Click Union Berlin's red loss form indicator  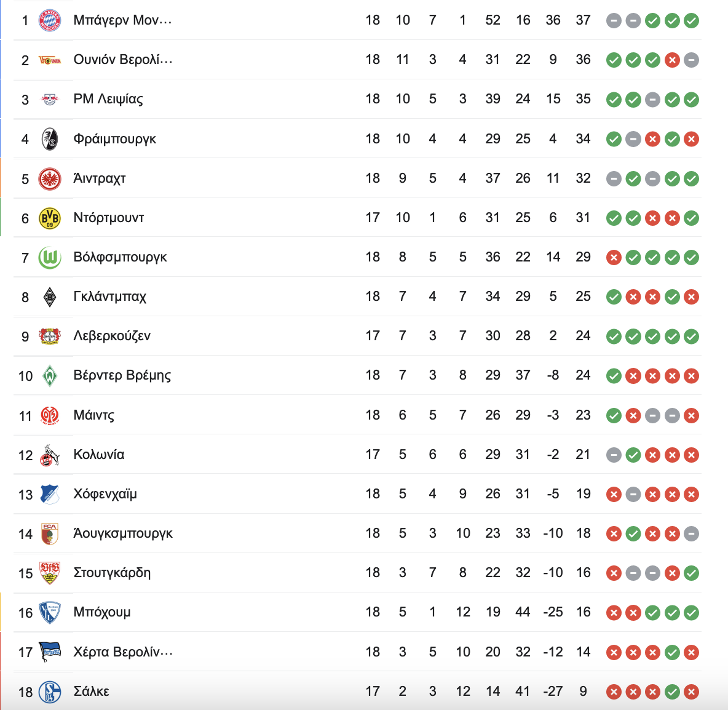coord(672,60)
